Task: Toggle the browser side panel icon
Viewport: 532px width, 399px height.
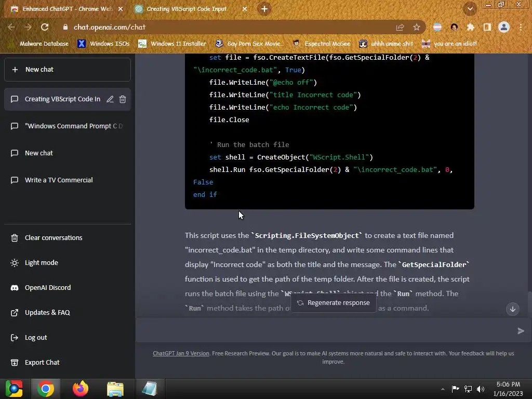Action: 487,27
